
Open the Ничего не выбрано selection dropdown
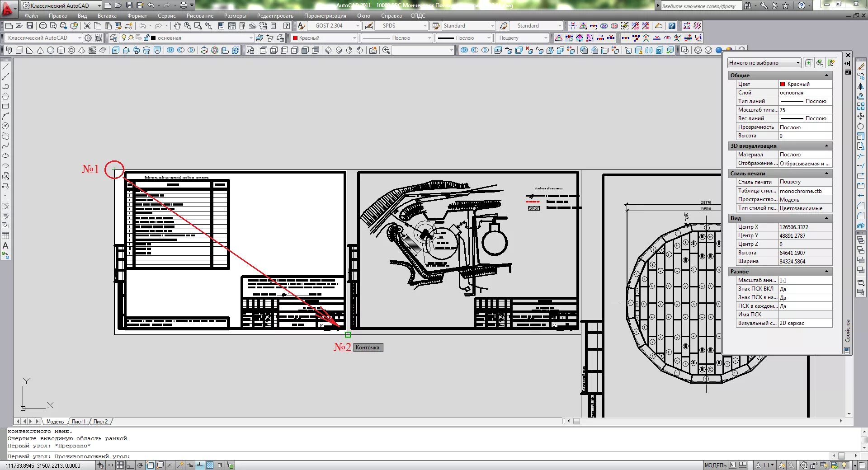764,63
